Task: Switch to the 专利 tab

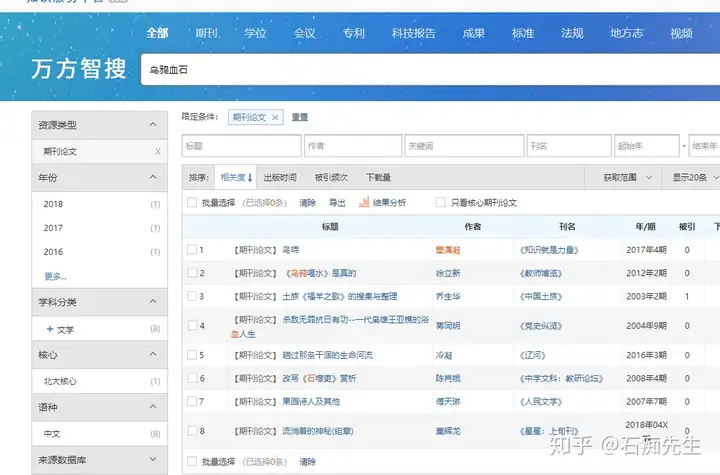Action: point(354,33)
